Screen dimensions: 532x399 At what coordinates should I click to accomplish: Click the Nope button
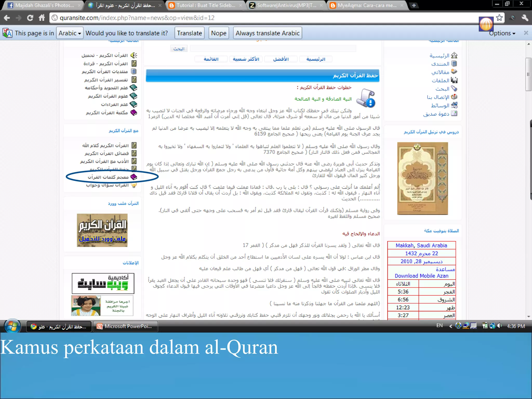219,33
